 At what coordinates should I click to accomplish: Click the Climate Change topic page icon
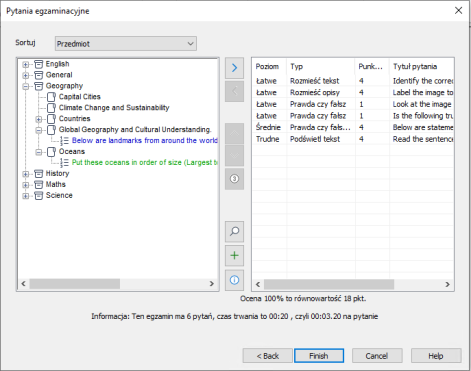51,108
